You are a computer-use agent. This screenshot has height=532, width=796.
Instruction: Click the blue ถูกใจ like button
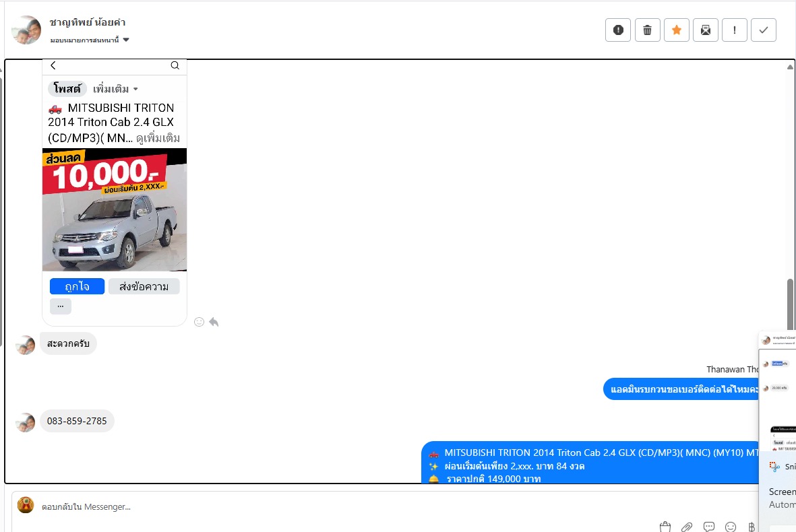(x=77, y=286)
